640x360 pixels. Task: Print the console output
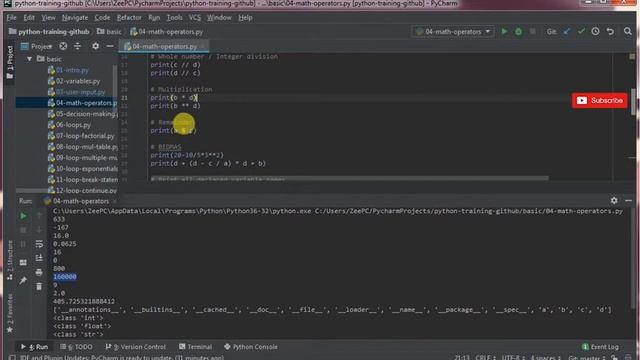click(x=39, y=272)
